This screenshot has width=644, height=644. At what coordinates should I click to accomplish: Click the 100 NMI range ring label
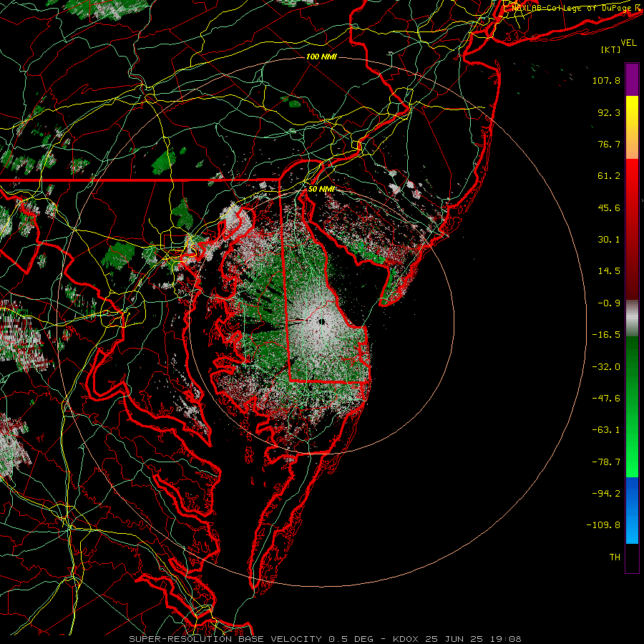[321, 57]
